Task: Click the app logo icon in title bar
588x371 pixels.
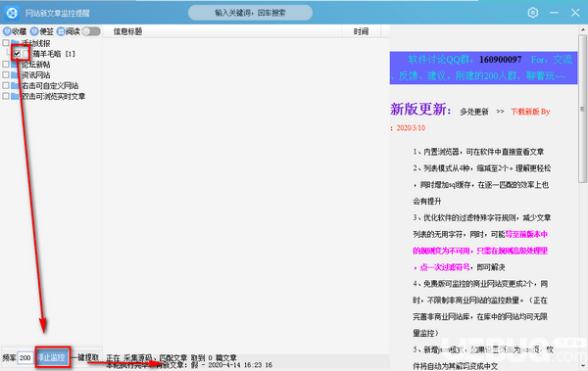Action: pyautogui.click(x=12, y=13)
